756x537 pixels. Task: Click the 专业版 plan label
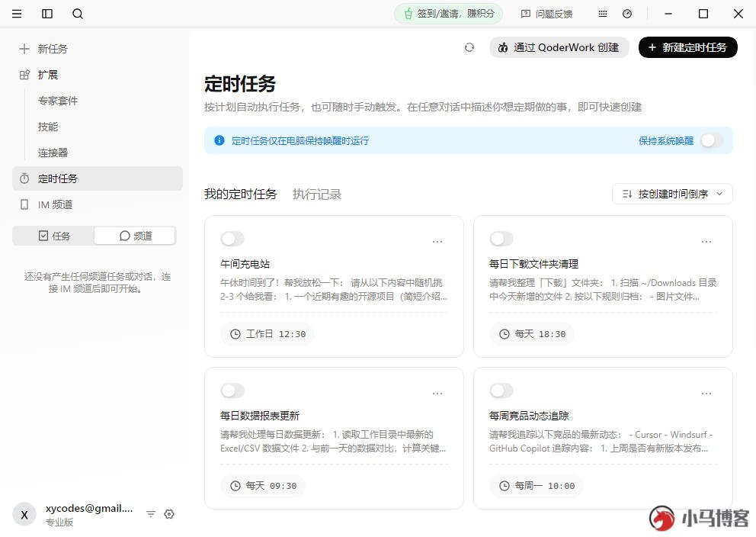59,522
